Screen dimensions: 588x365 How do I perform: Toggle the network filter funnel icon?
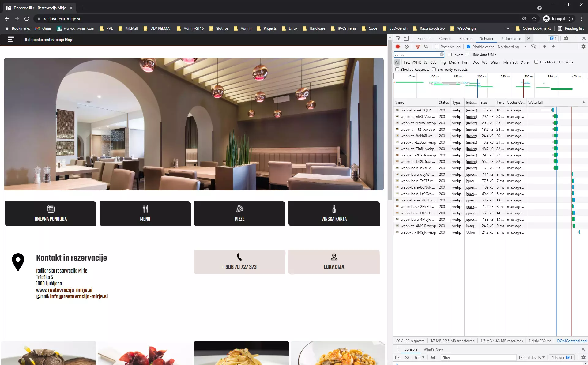coord(417,47)
